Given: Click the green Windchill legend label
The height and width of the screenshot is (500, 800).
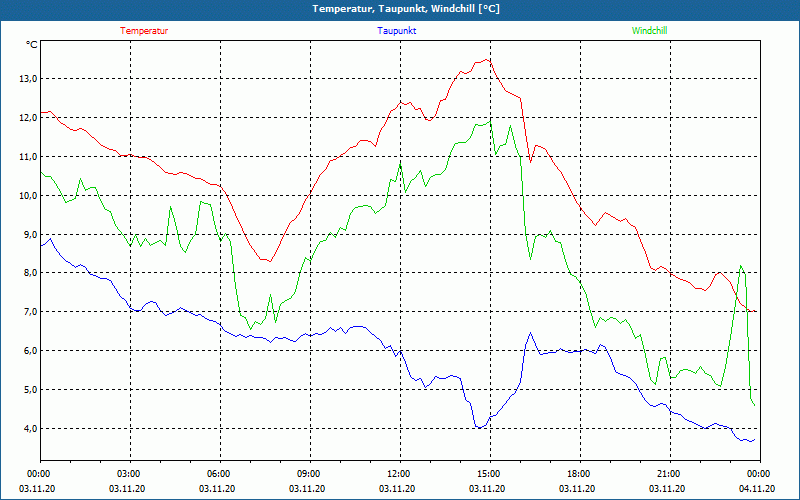Looking at the screenshot, I should point(649,31).
